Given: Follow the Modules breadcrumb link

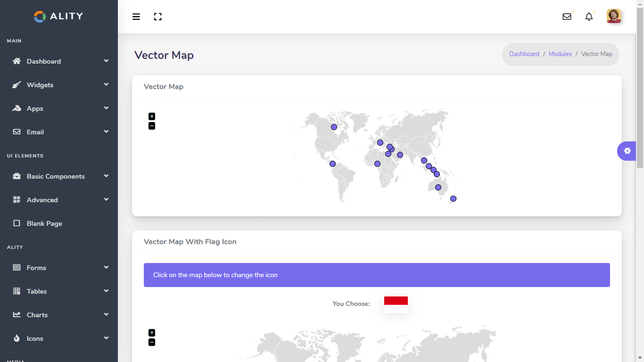Looking at the screenshot, I should (x=560, y=54).
